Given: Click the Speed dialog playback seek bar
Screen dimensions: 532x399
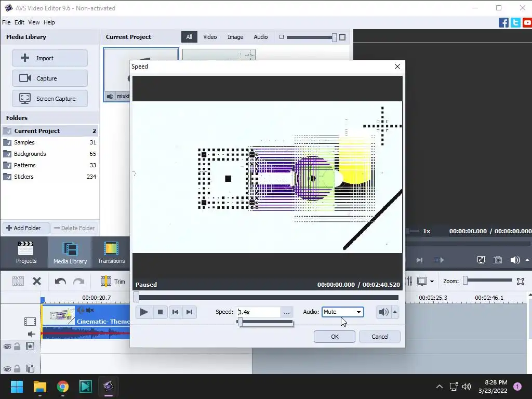Looking at the screenshot, I should [x=268, y=297].
